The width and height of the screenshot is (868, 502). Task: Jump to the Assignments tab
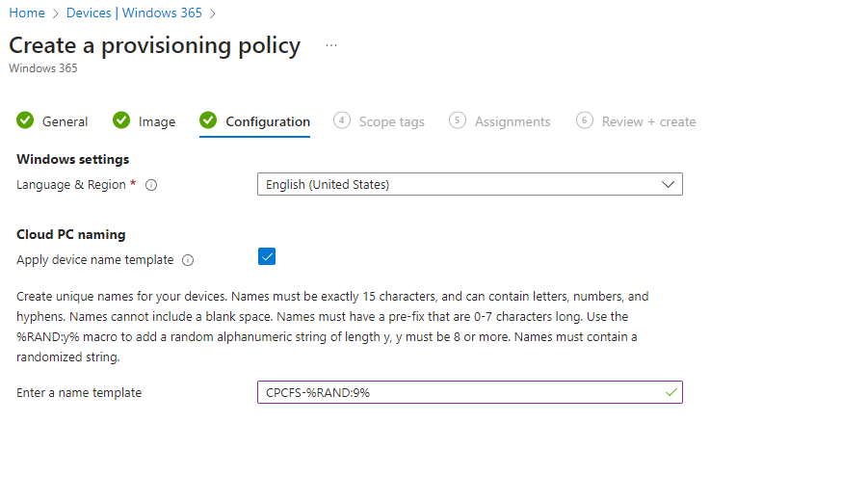tap(512, 121)
